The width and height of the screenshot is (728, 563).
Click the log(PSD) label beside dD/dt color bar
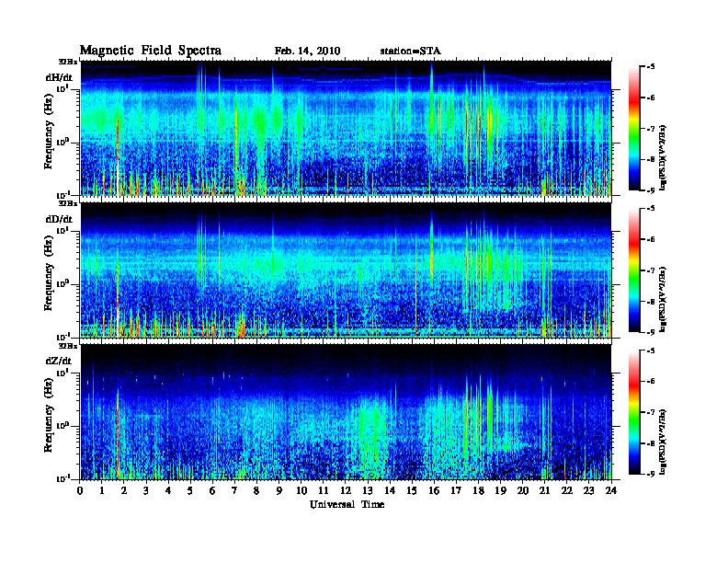point(664,299)
